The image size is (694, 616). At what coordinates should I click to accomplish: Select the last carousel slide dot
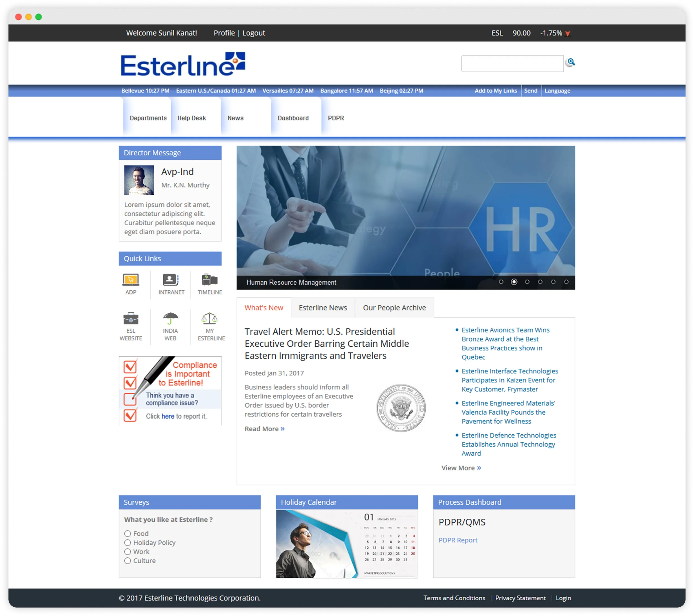click(x=566, y=282)
